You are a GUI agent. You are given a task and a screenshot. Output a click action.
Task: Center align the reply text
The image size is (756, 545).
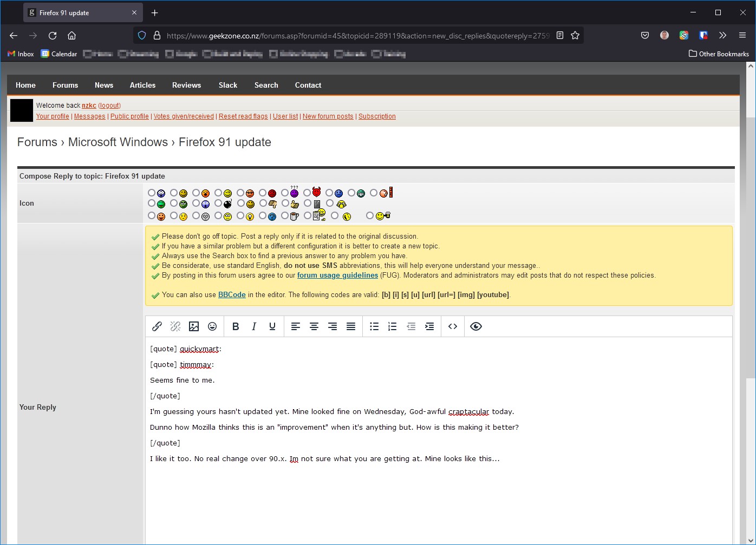pyautogui.click(x=314, y=326)
